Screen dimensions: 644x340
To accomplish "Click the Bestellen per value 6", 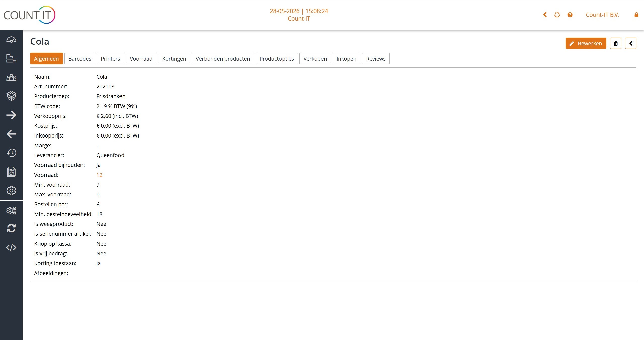I will 98,204.
